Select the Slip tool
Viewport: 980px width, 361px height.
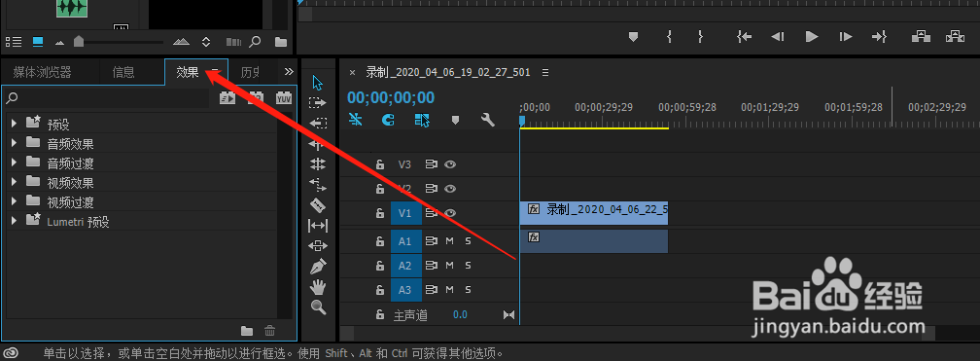click(318, 225)
